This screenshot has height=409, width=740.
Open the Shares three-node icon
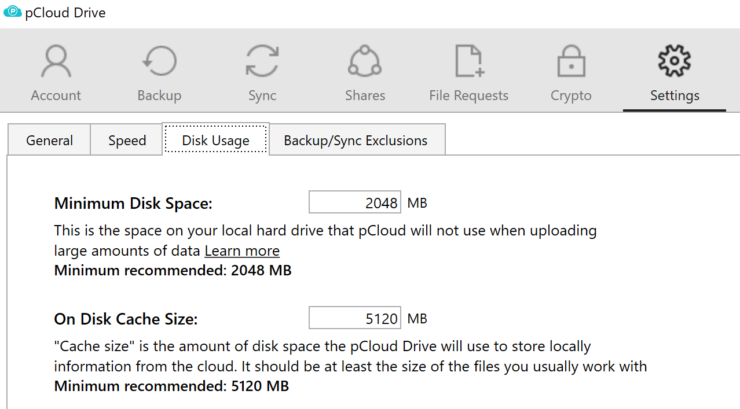pyautogui.click(x=365, y=61)
